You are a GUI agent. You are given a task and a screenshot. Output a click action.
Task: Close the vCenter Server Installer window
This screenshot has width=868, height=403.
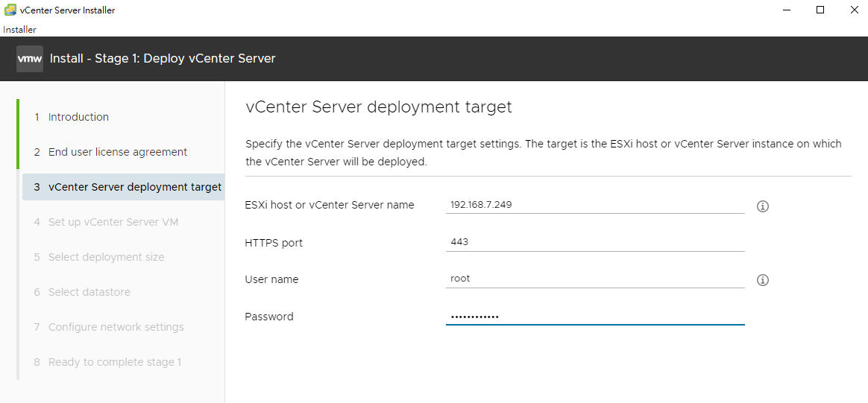pyautogui.click(x=854, y=10)
